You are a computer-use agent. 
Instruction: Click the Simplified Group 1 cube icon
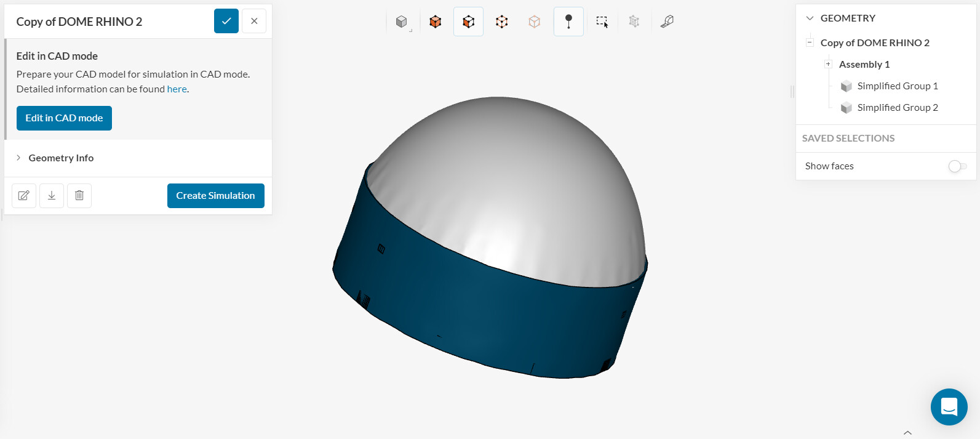847,86
